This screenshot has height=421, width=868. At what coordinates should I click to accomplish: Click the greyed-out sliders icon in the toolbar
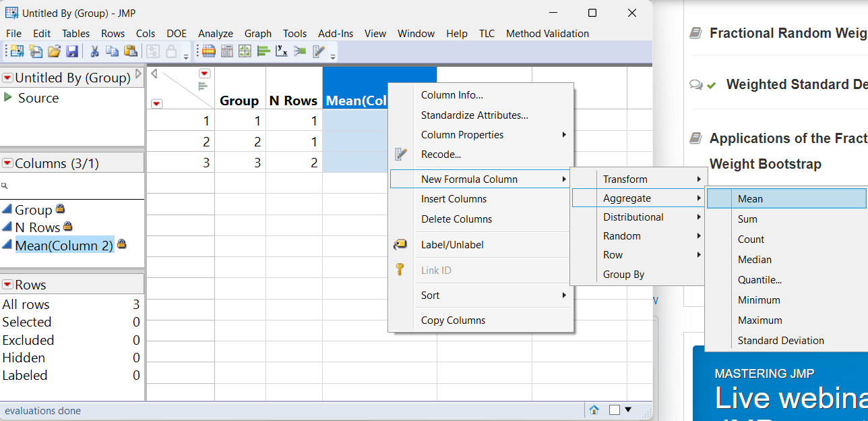(x=153, y=51)
